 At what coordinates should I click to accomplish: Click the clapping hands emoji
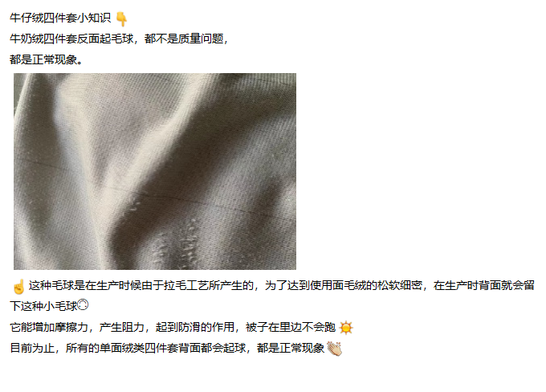pyautogui.click(x=334, y=349)
